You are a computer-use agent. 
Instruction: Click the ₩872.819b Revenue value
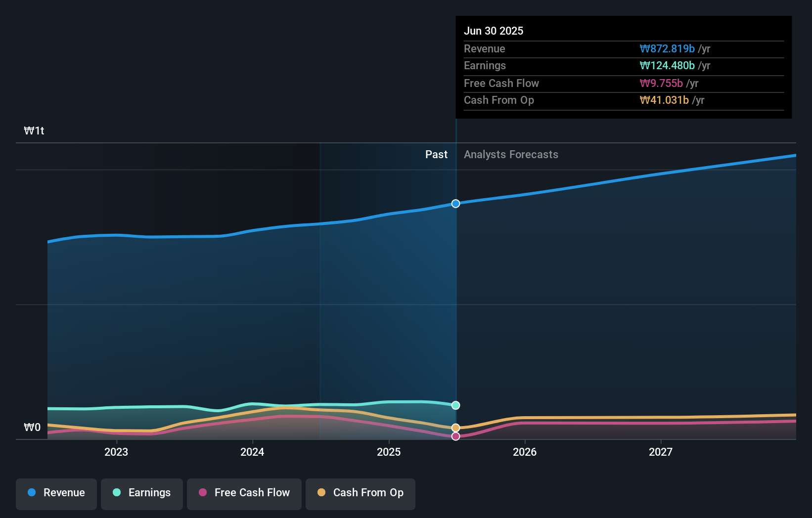(x=667, y=48)
